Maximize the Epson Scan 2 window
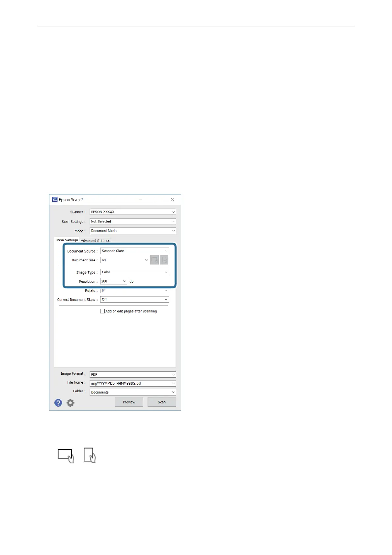The height and width of the screenshot is (555, 392). [156, 199]
